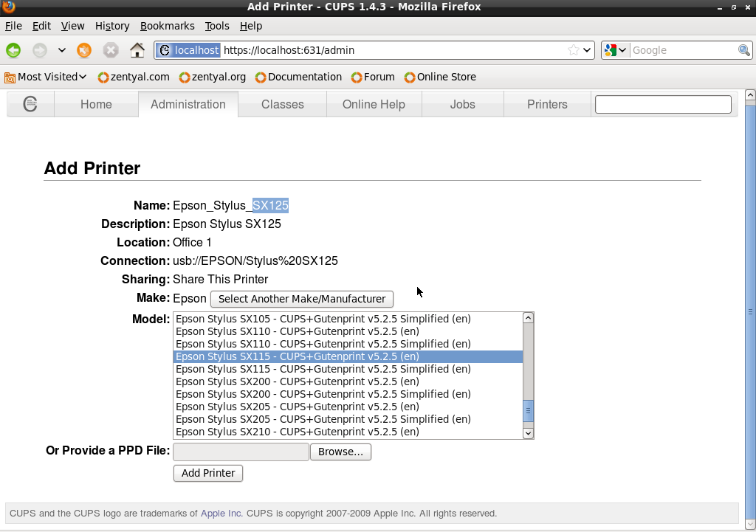Click Select Another Make/Manufacturer button

[302, 299]
